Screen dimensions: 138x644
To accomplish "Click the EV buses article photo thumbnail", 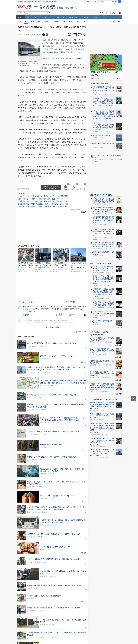I will click(x=29, y=49).
